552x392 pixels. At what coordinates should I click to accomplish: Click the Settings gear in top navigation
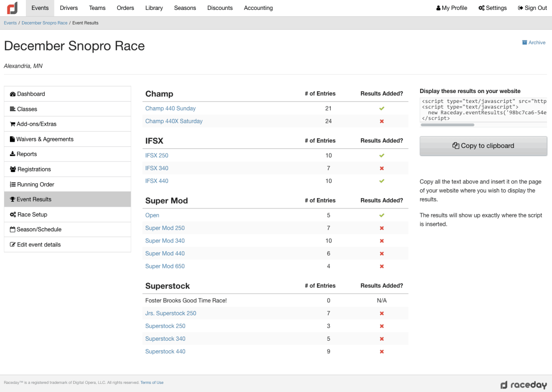tap(481, 8)
